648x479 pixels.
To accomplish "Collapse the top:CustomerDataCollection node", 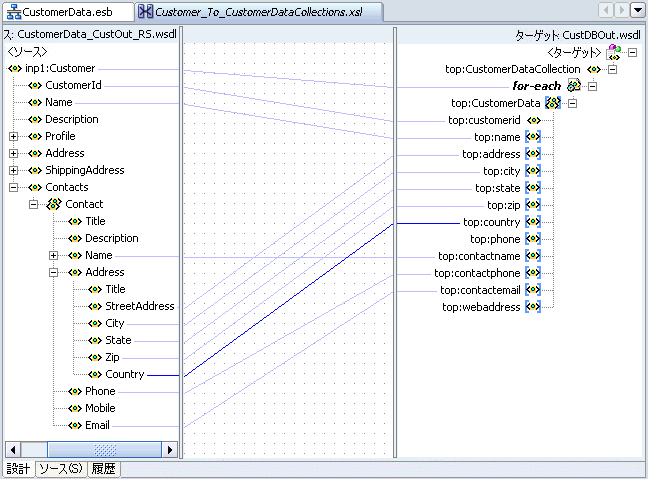I will click(612, 69).
